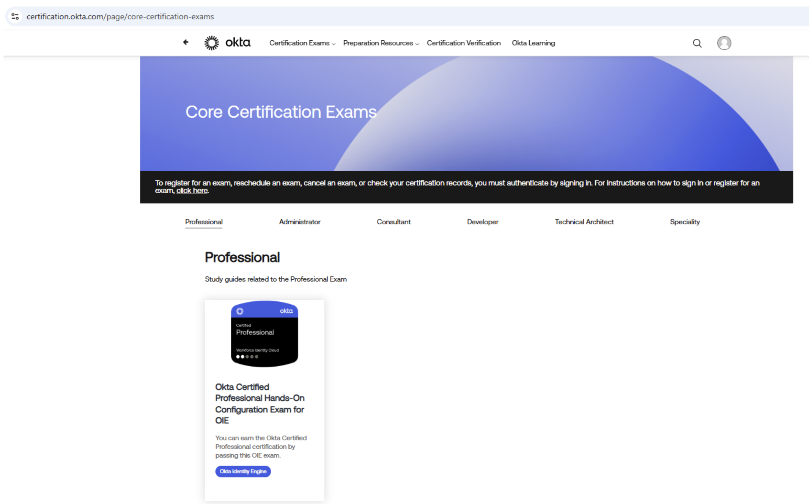This screenshot has width=812, height=504.
Task: Expand the Preparation Resources dropdown
Action: click(x=381, y=43)
